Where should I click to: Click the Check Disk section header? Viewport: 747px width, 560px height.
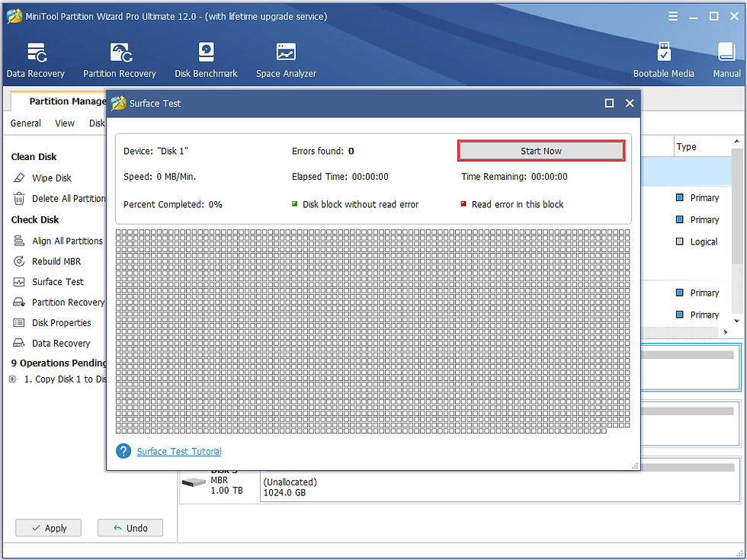35,219
